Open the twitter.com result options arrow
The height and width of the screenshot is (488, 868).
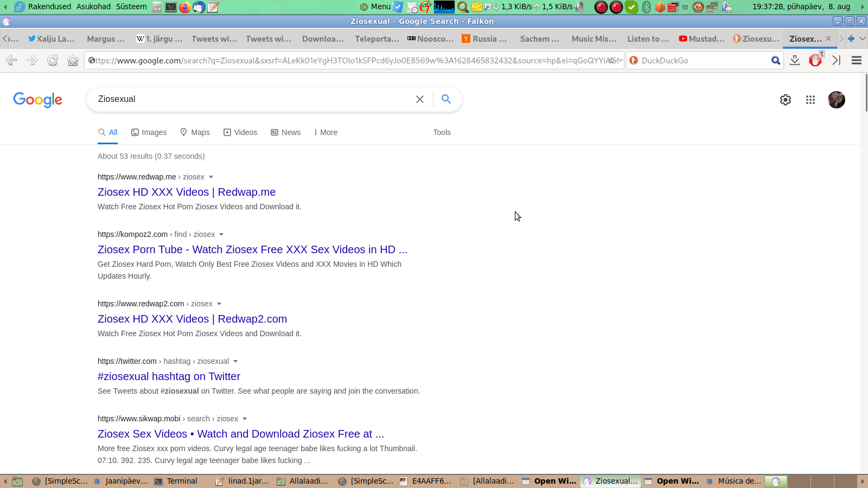235,361
